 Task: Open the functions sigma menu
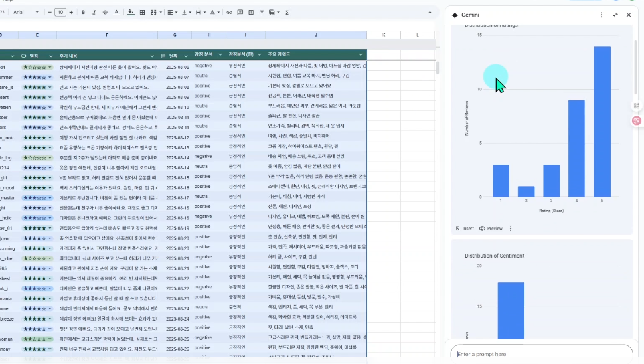287,12
